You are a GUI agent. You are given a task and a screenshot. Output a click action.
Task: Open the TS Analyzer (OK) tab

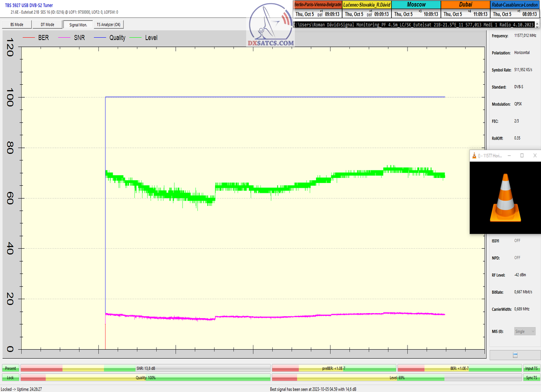108,25
